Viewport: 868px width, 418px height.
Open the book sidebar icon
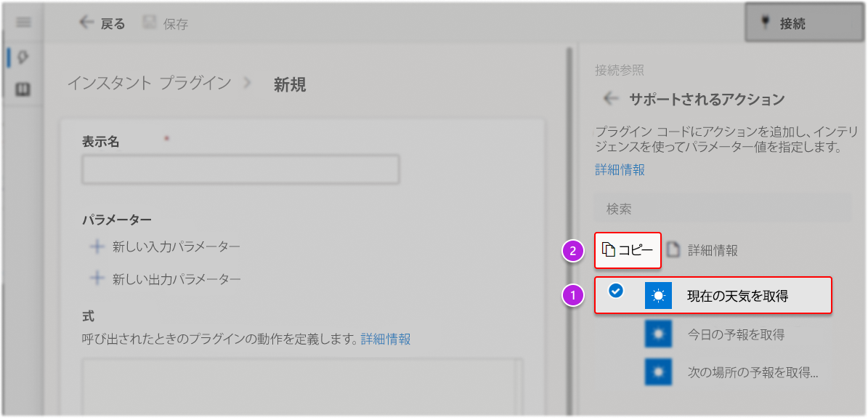tap(24, 89)
